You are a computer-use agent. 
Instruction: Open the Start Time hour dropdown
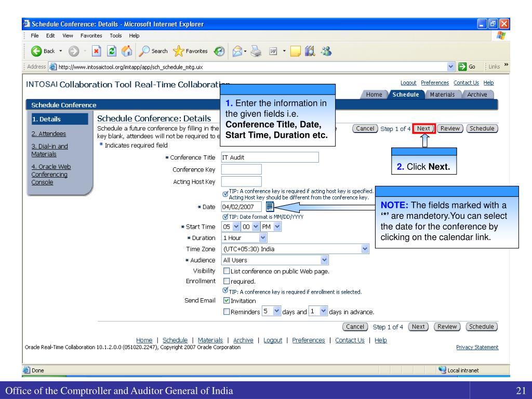(236, 227)
